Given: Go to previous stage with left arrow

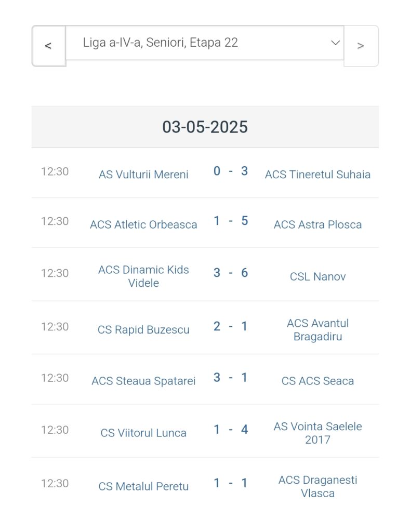Looking at the screenshot, I should tap(48, 46).
